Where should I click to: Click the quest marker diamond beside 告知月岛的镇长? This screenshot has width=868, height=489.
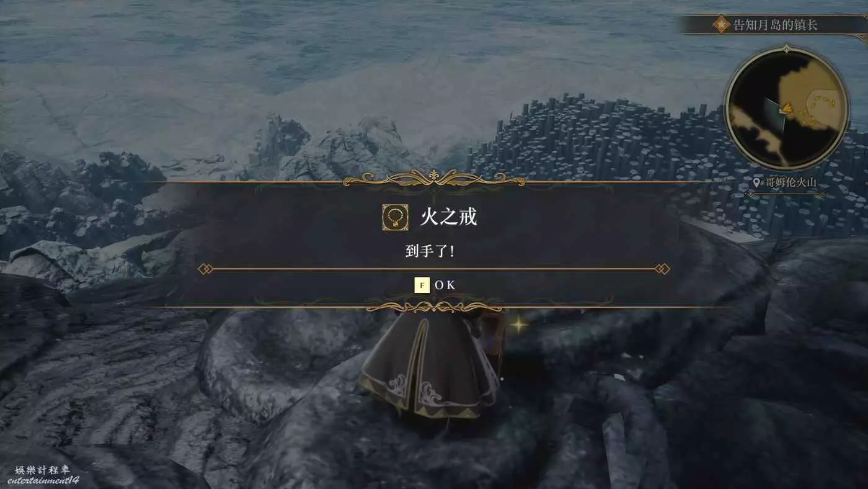pyautogui.click(x=721, y=25)
